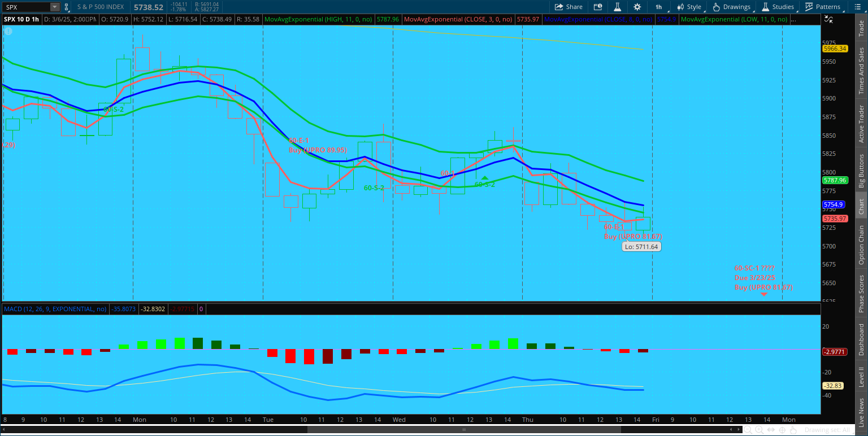Screen dimensions: 868x436
Task: Open the Option Chain side tab
Action: 861,245
